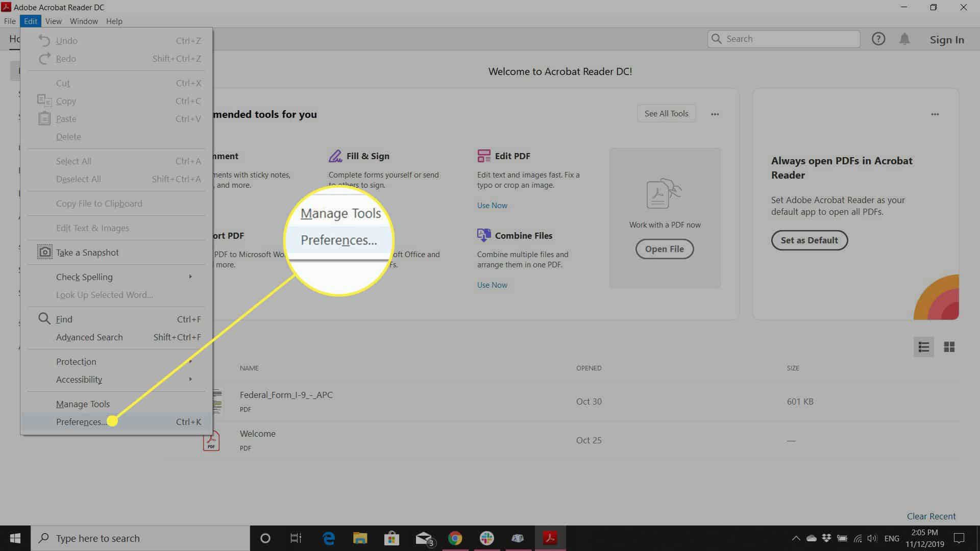Screen dimensions: 980x551
Task: Expand the Check Spelling submenu
Action: [x=116, y=277]
